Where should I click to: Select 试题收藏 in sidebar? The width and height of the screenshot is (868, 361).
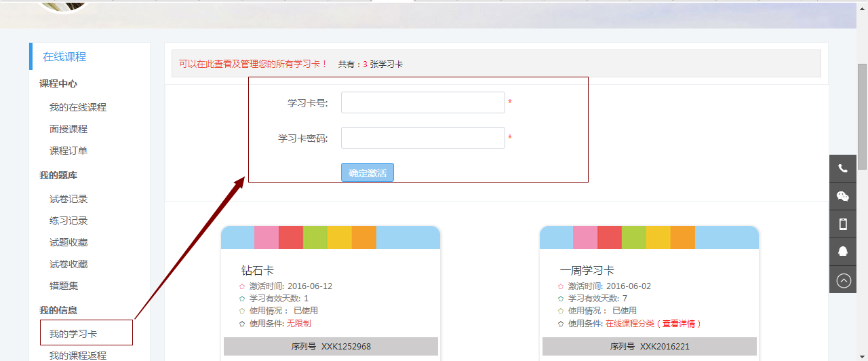click(68, 242)
